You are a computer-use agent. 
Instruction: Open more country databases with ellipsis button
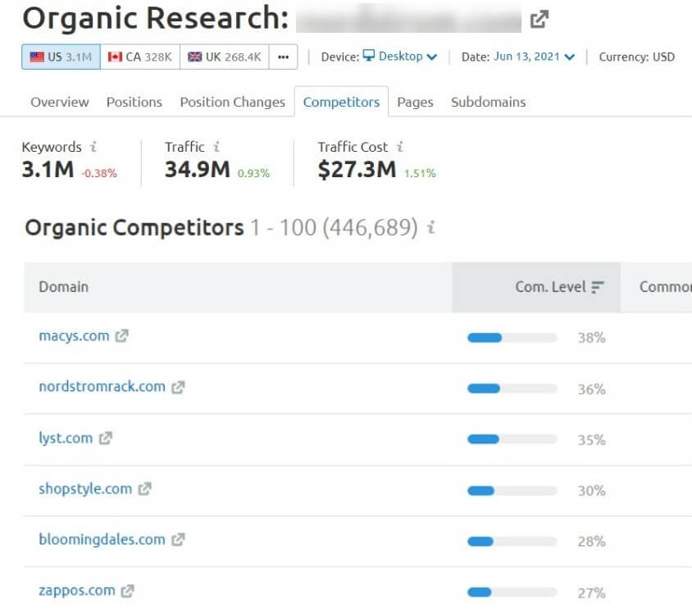click(284, 57)
